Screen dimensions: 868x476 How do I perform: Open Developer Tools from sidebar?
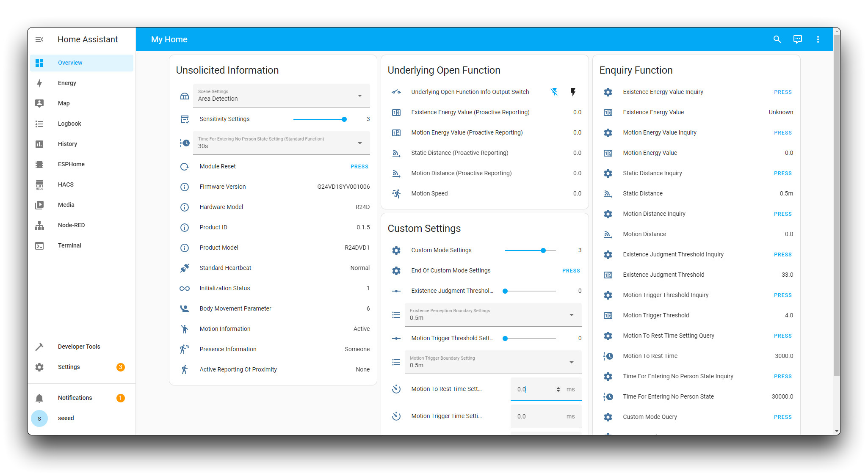coord(79,347)
